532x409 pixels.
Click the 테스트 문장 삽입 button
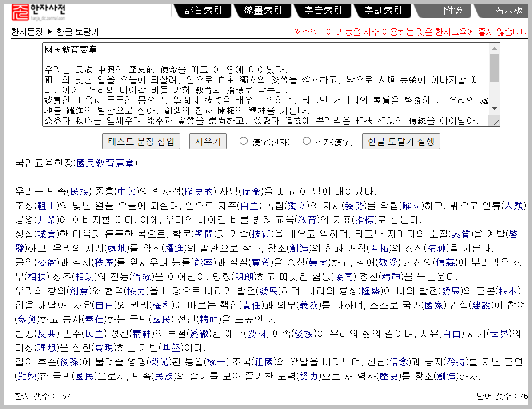tap(141, 141)
